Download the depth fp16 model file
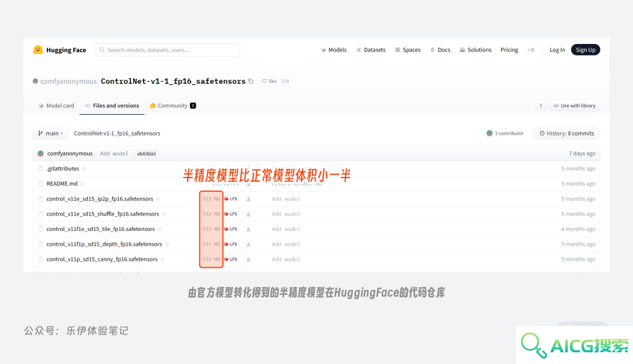 [249, 244]
